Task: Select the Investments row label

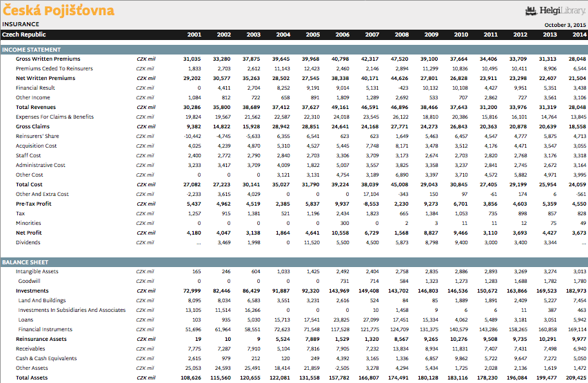Action: pyautogui.click(x=32, y=291)
